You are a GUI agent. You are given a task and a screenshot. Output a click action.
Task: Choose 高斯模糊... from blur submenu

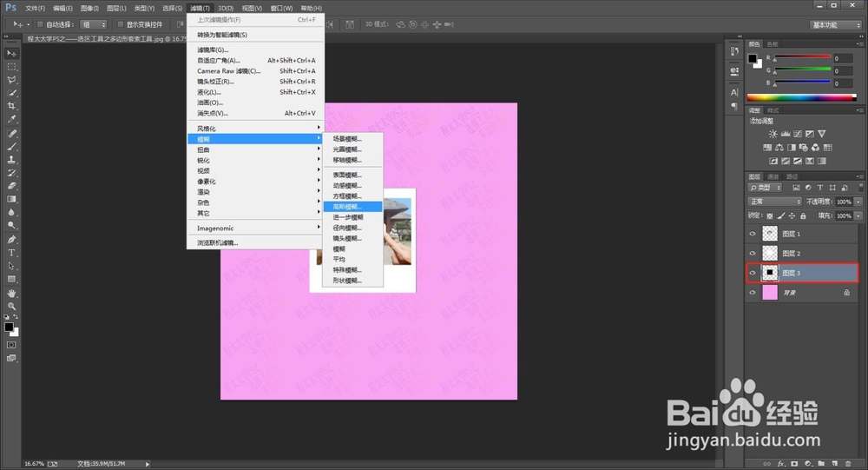[x=352, y=207]
